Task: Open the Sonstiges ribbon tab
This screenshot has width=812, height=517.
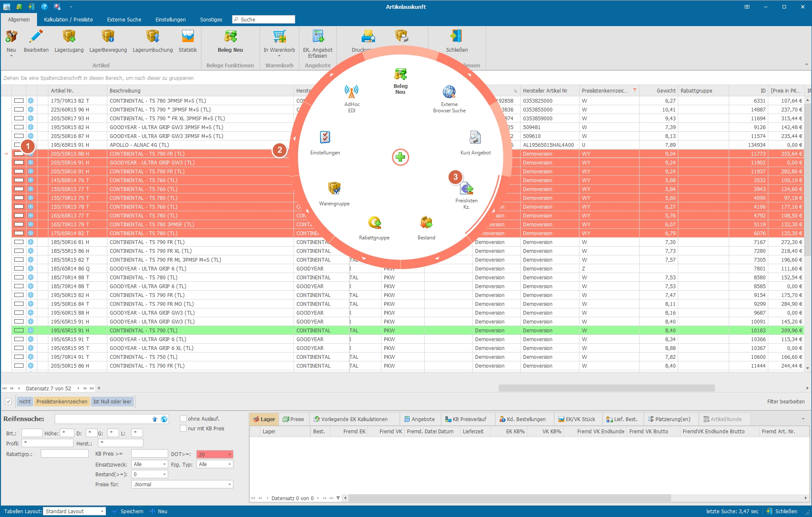Action: [x=211, y=19]
